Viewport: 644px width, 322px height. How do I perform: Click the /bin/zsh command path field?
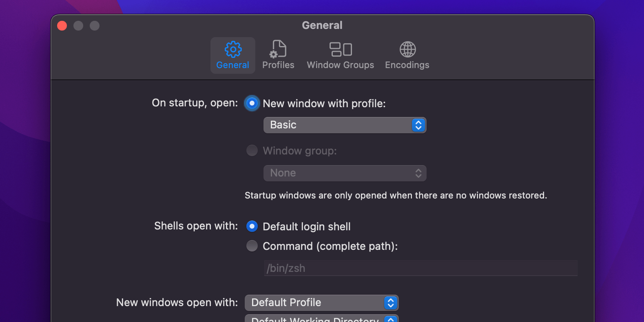421,268
